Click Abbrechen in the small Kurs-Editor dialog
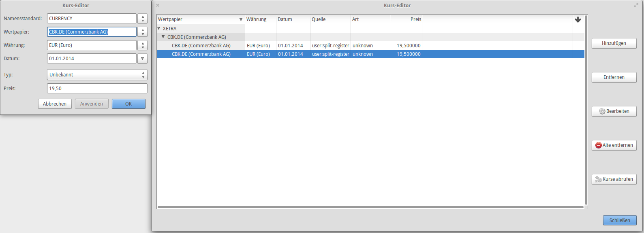The width and height of the screenshot is (644, 233). pyautogui.click(x=55, y=104)
